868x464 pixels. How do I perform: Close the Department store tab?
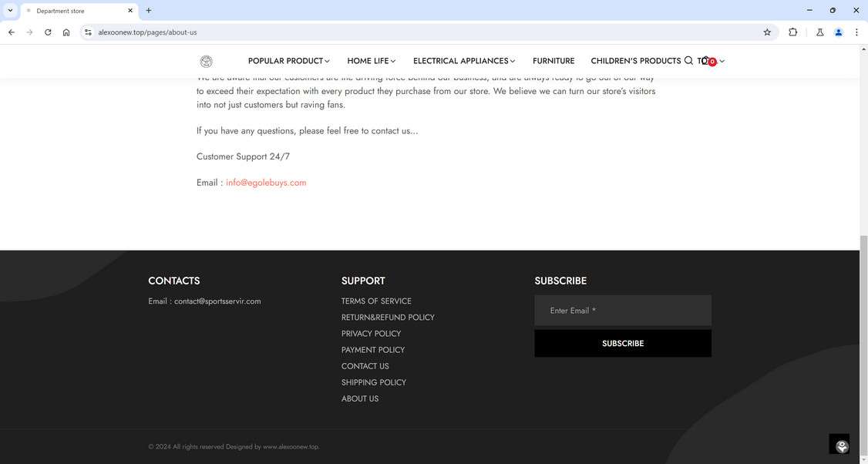tap(130, 11)
